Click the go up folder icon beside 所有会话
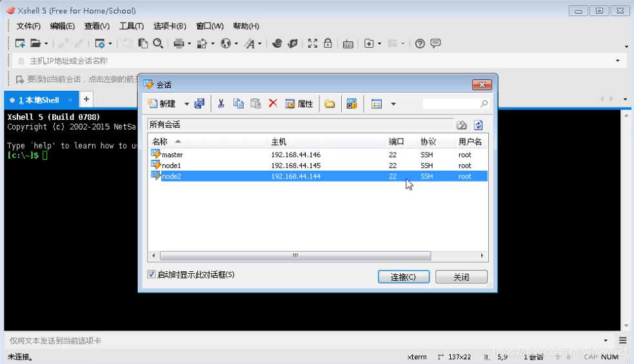 (462, 125)
